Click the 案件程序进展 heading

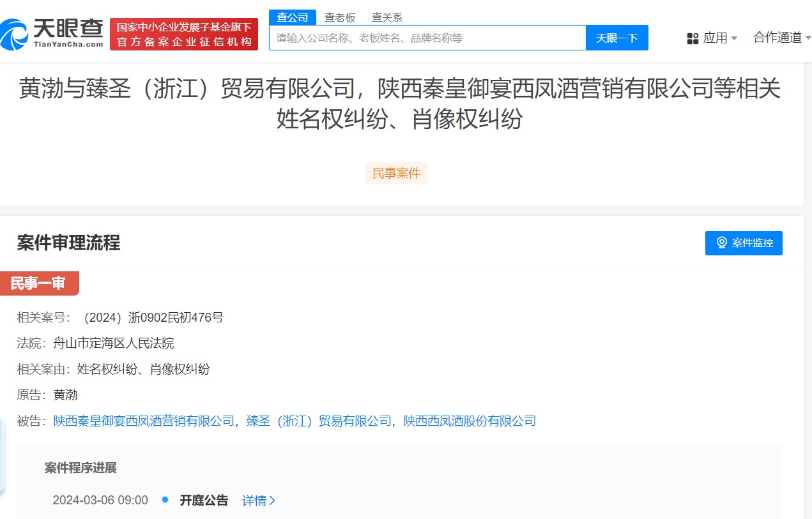[80, 468]
